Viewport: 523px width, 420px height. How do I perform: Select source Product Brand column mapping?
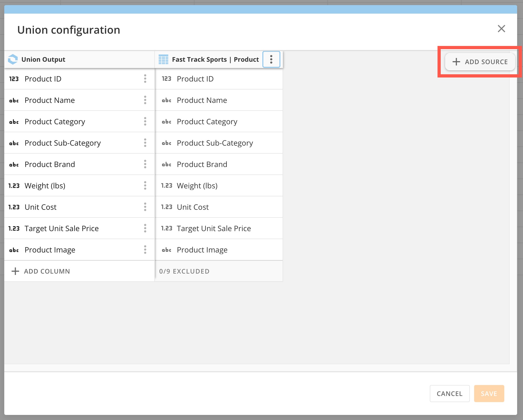pyautogui.click(x=218, y=164)
